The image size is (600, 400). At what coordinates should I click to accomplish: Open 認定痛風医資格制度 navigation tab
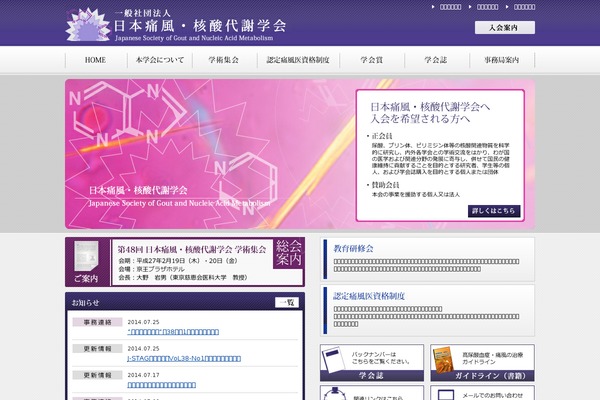coord(298,60)
